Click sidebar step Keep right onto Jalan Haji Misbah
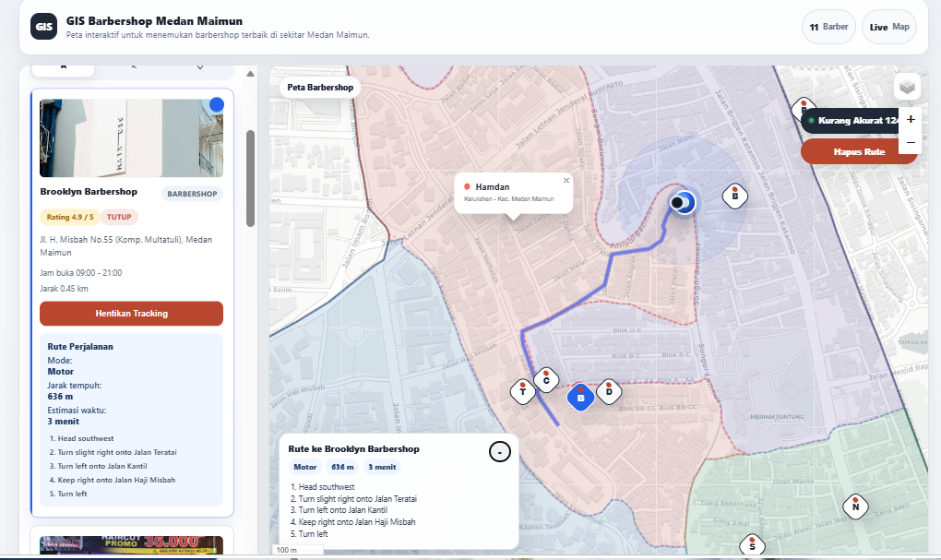 coord(113,480)
